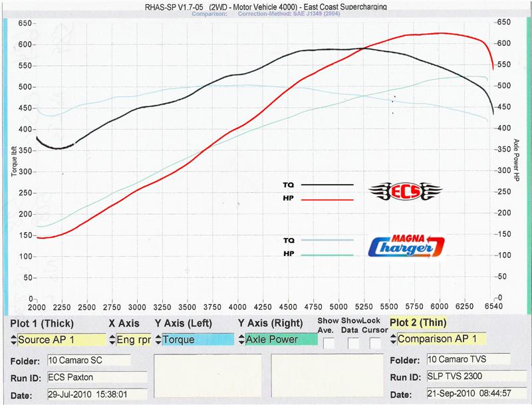Click the black TQ legend line for ECS
The image size is (532, 405).
coord(327,184)
